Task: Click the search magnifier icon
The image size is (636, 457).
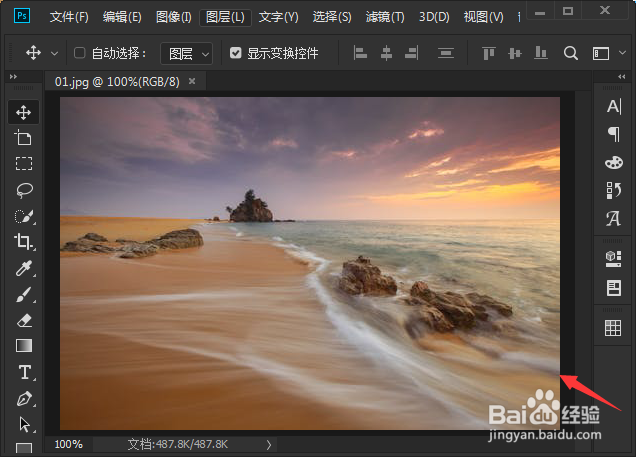Action: pos(571,53)
